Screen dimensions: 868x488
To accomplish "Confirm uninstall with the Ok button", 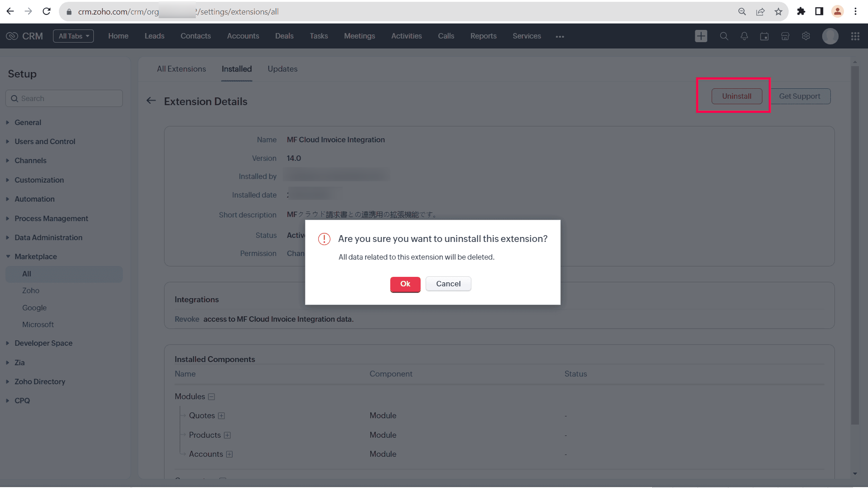I will 405,284.
